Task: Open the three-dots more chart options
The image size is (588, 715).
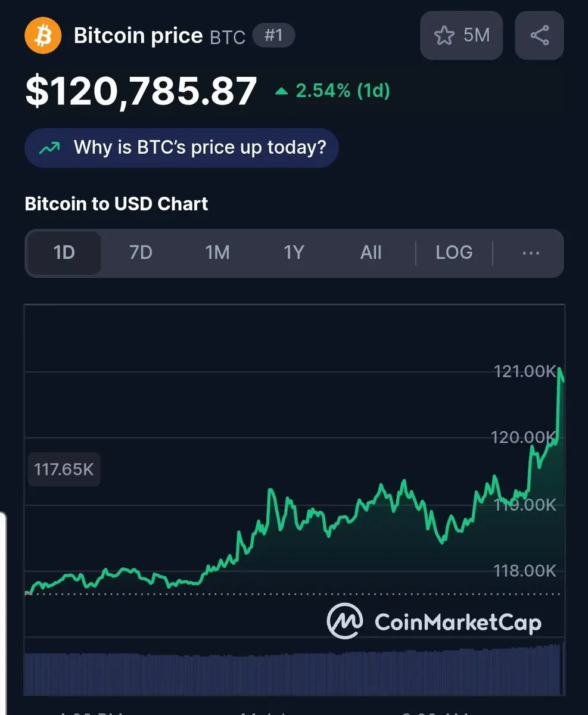Action: tap(530, 253)
